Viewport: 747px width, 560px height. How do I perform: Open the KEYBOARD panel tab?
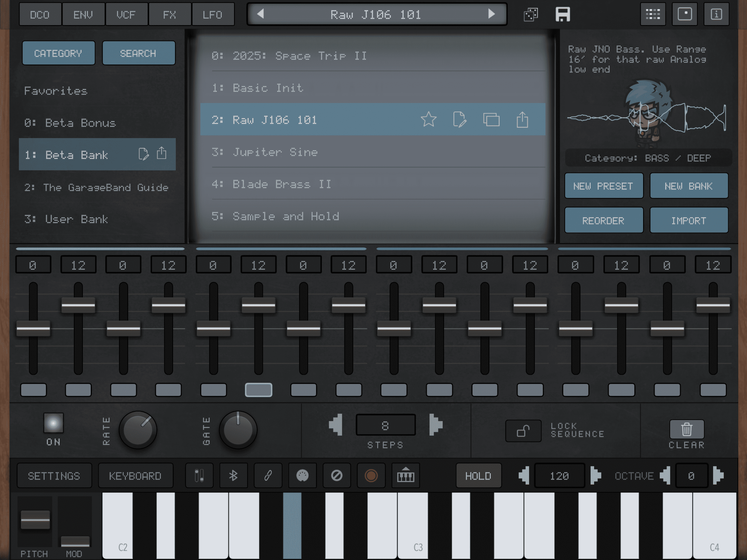click(x=135, y=476)
